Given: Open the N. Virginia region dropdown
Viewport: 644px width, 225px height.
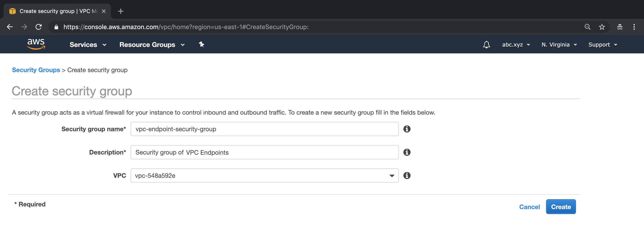Looking at the screenshot, I should coord(559,45).
